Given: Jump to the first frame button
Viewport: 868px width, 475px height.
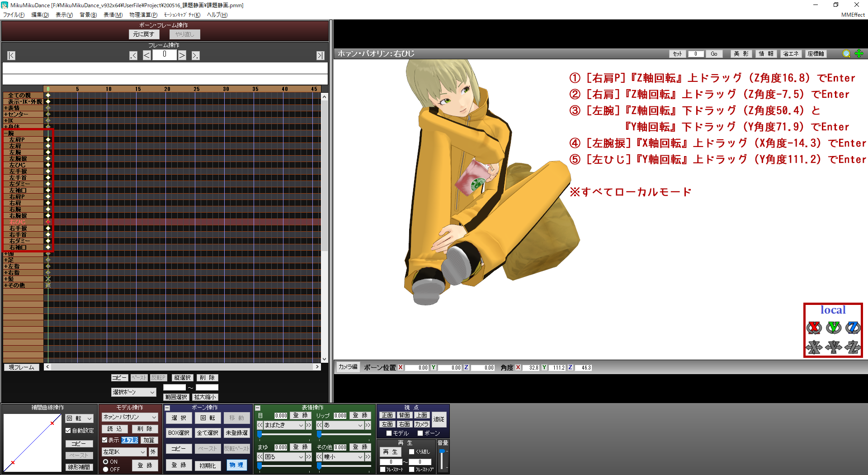Looking at the screenshot, I should [x=11, y=56].
